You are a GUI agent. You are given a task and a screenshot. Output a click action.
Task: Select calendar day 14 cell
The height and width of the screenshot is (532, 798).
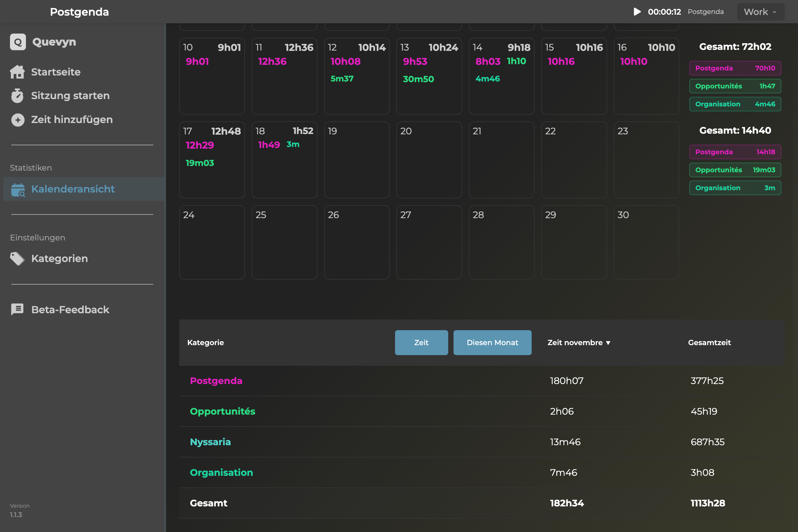point(501,76)
